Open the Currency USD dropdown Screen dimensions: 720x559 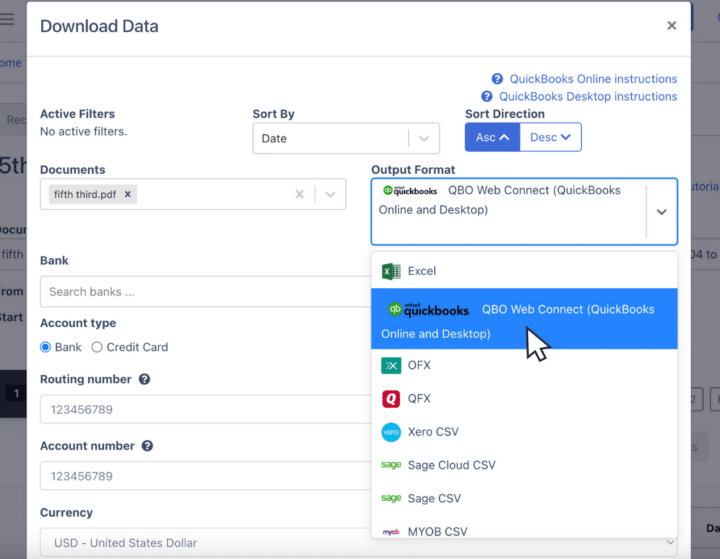[x=359, y=543]
